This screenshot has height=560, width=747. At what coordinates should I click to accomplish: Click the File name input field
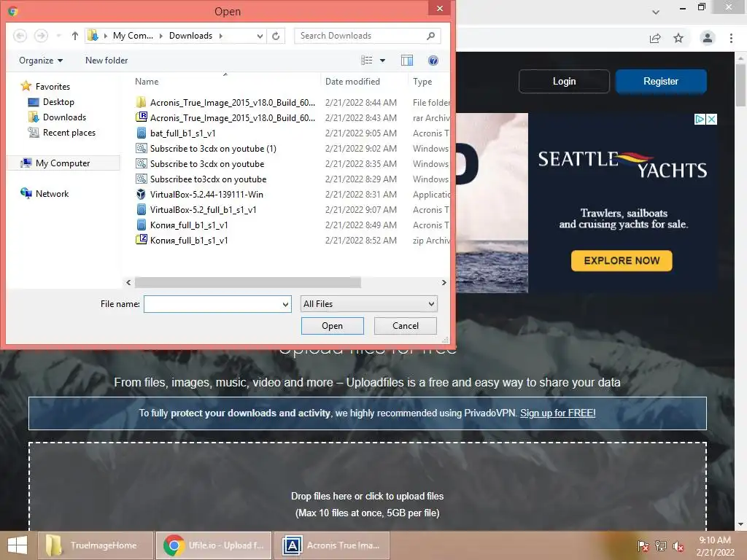point(212,304)
